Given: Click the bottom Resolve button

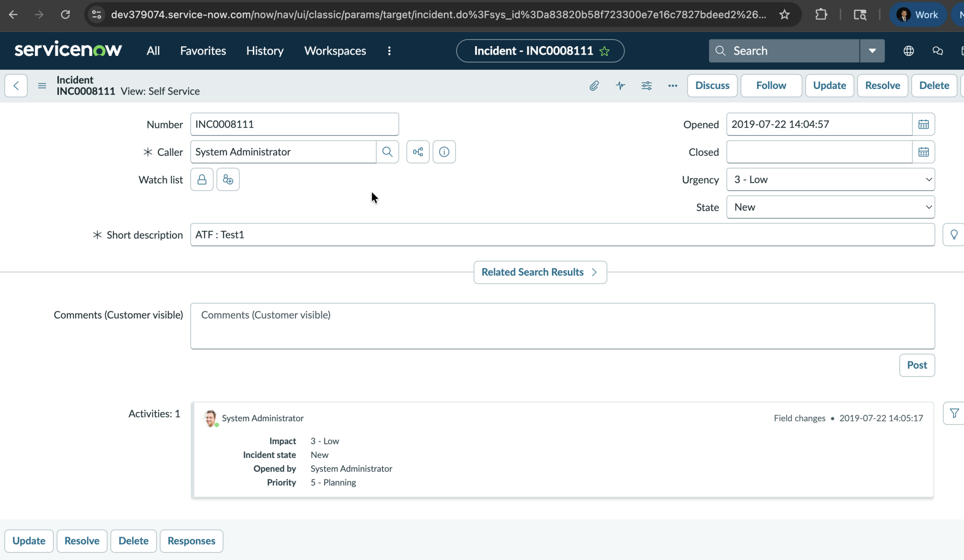Looking at the screenshot, I should [82, 541].
